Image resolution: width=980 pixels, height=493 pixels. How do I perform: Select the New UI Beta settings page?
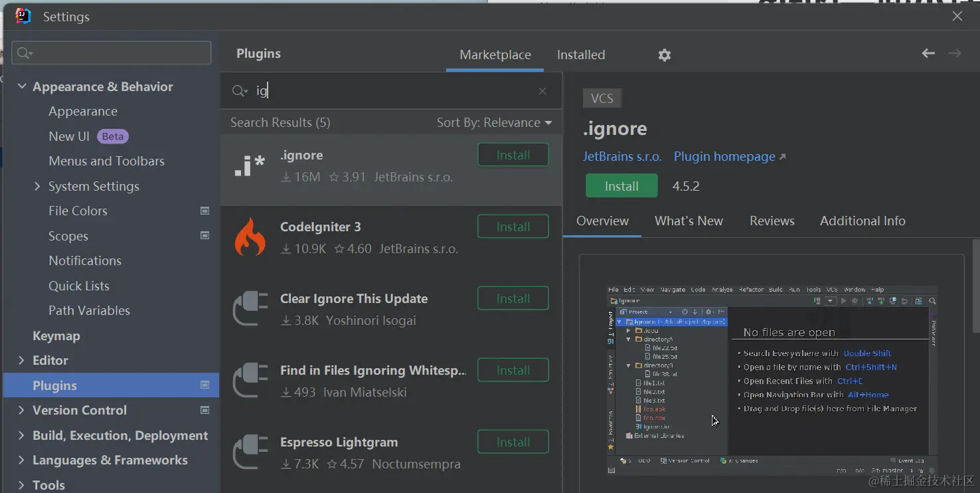click(88, 136)
